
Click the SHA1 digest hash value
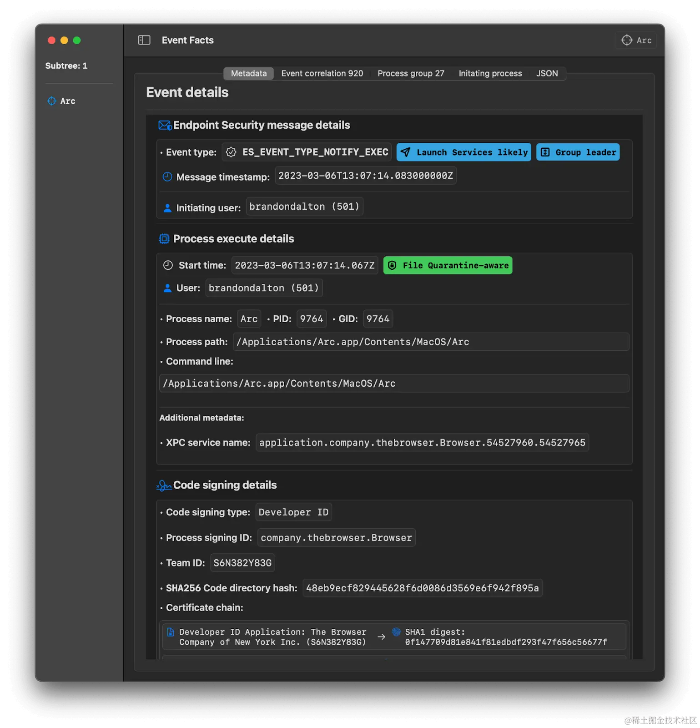pyautogui.click(x=506, y=642)
